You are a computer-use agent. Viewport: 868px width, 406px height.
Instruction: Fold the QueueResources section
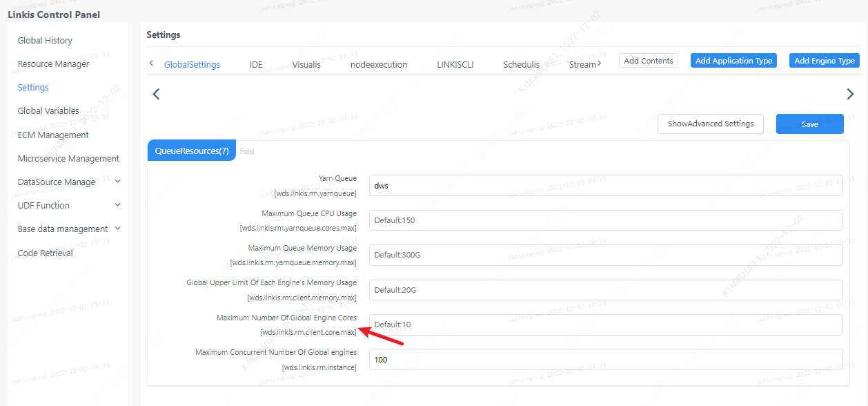point(247,151)
